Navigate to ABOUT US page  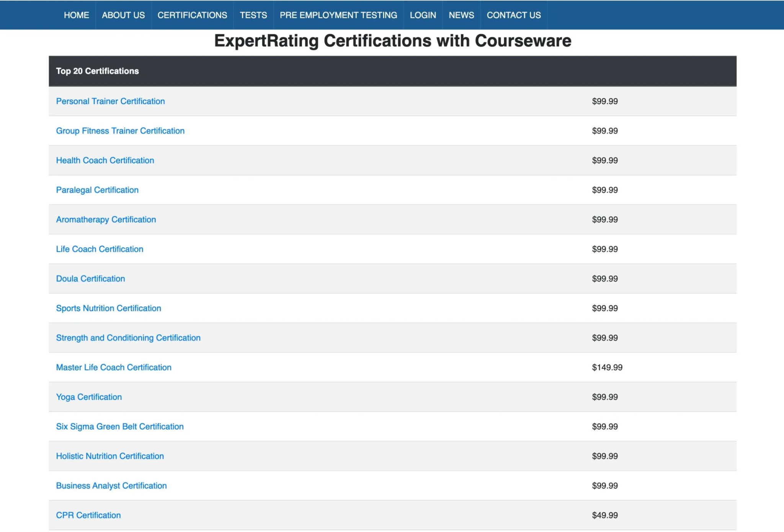[123, 15]
